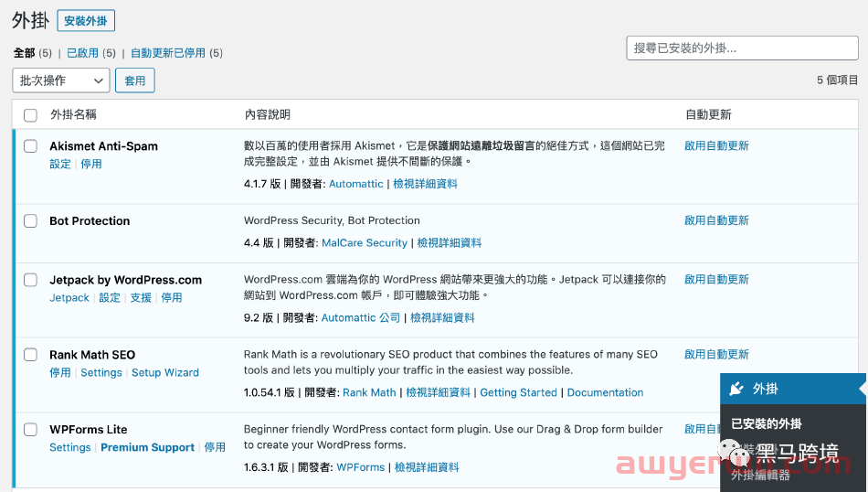Open Automattic developer link for Akismet
Screen dimensions: 868x492
356,184
